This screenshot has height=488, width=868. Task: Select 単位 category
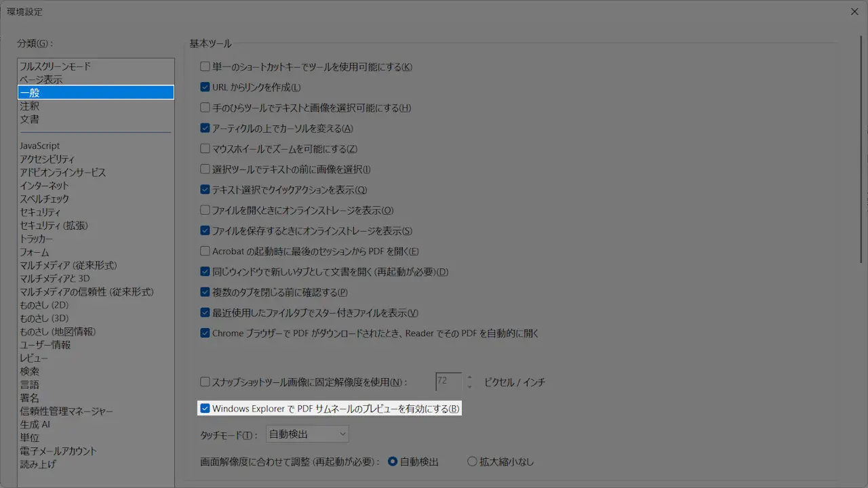pos(96,437)
